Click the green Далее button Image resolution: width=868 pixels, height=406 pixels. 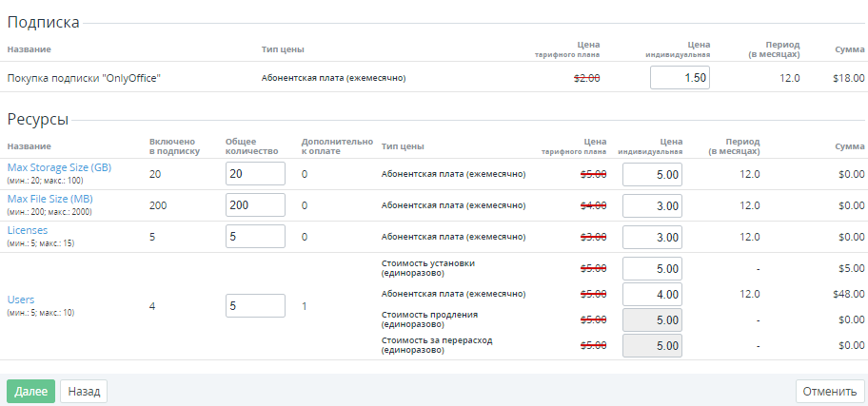[x=30, y=391]
